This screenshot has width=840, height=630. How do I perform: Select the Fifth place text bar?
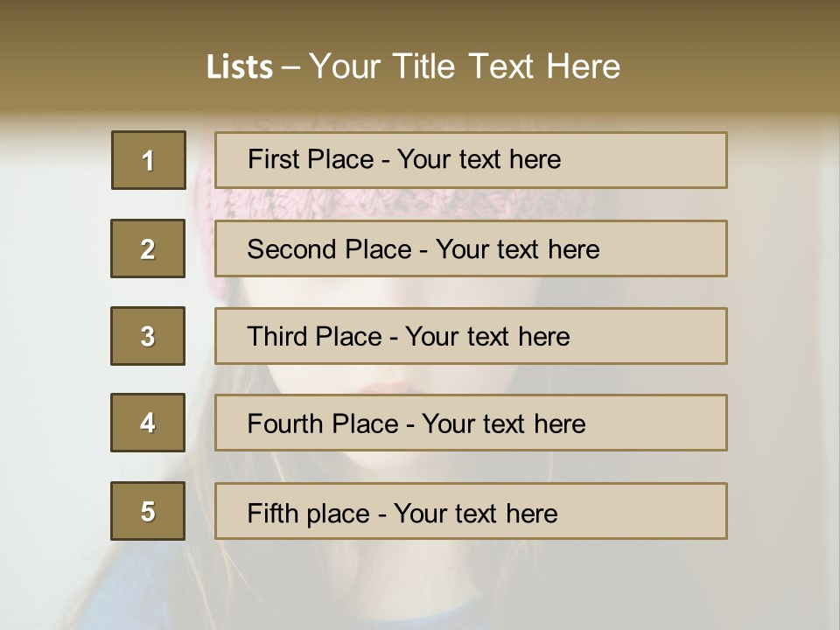pyautogui.click(x=471, y=512)
